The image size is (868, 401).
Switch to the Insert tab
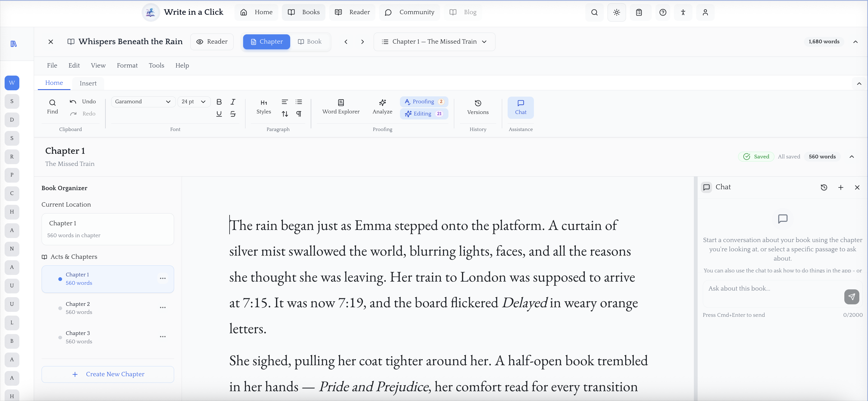[x=88, y=83]
